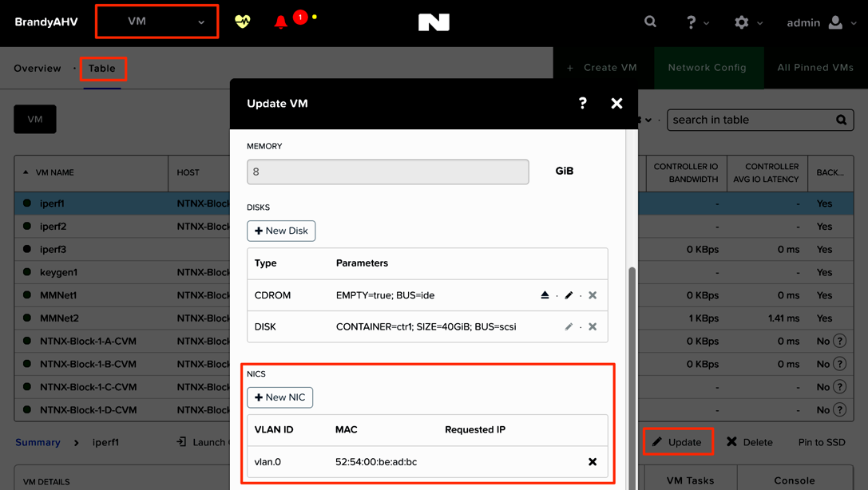Screen dimensions: 868x490
Task: Click backup help icon for NTNX-Block-1-A-CVM
Action: (x=840, y=341)
